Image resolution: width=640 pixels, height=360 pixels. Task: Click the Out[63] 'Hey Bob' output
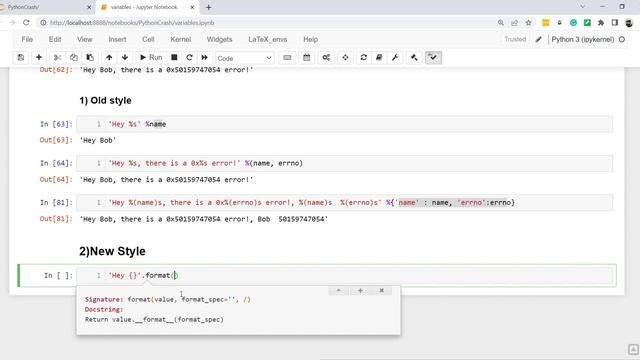click(98, 140)
